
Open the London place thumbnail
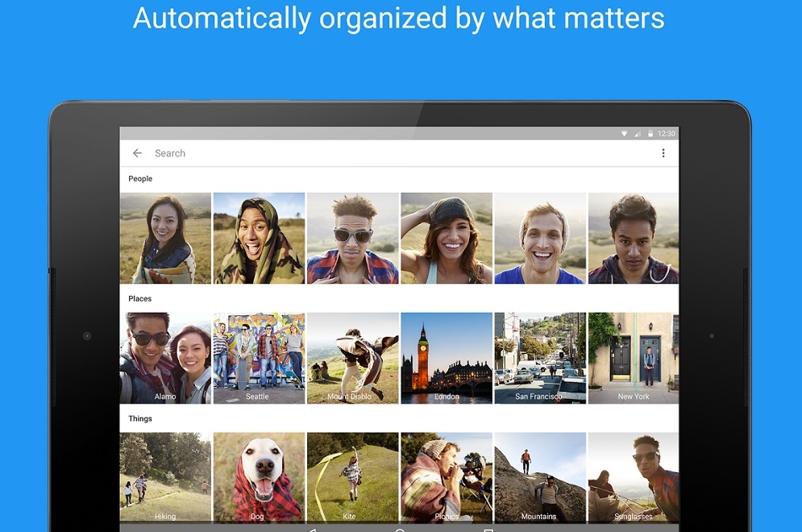(447, 358)
